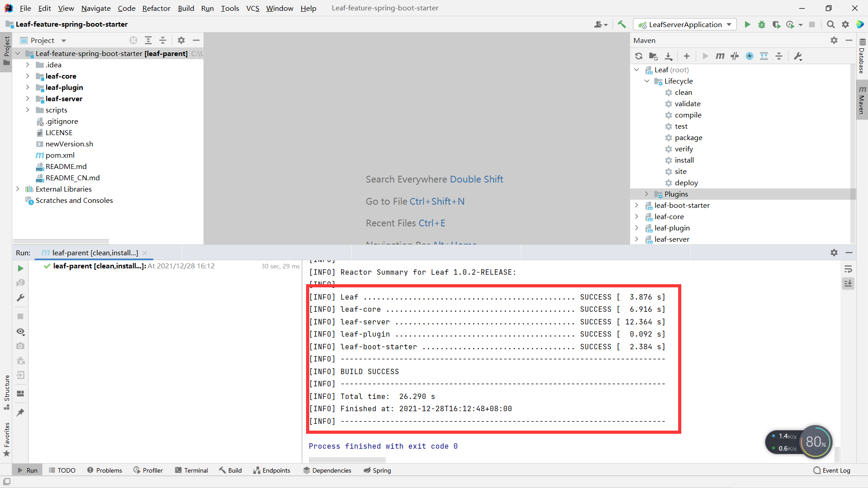The image size is (868, 488).
Task: Select Maven install lifecycle goal
Action: (x=684, y=160)
